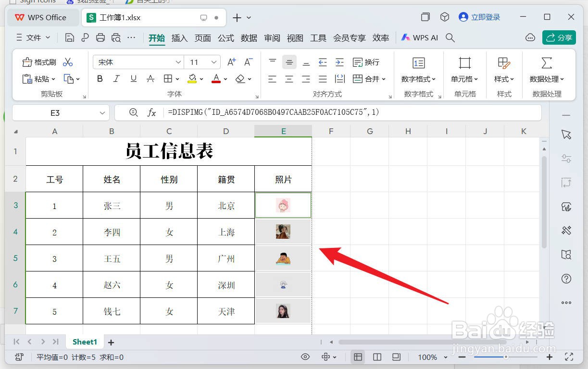This screenshot has width=588, height=369.
Task: Click 立即登录 to sign in
Action: point(480,17)
